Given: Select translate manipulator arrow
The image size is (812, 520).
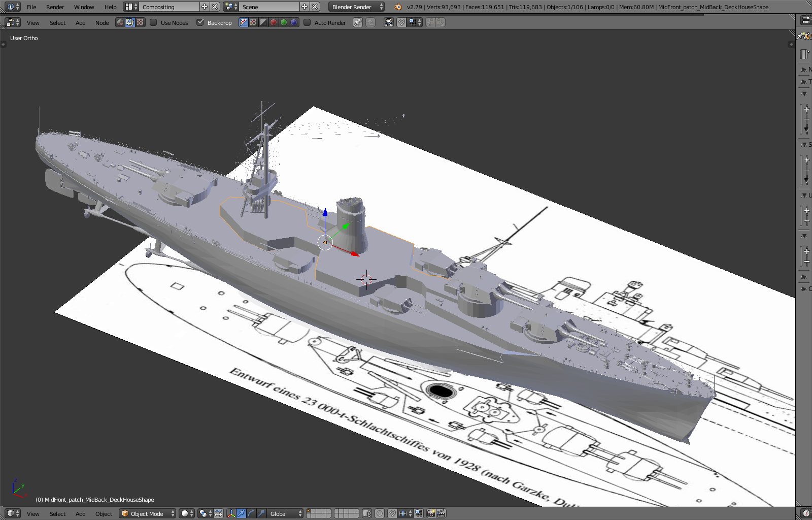Looking at the screenshot, I should pyautogui.click(x=241, y=513).
